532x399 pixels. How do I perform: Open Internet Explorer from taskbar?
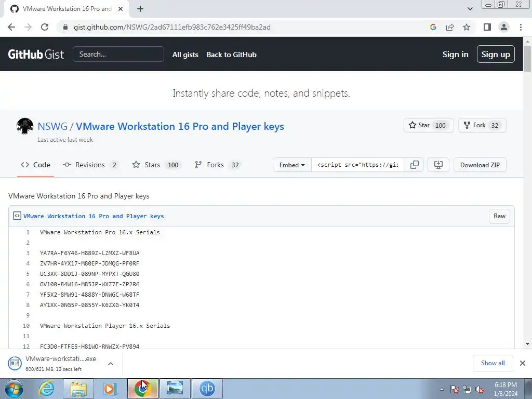click(x=46, y=389)
